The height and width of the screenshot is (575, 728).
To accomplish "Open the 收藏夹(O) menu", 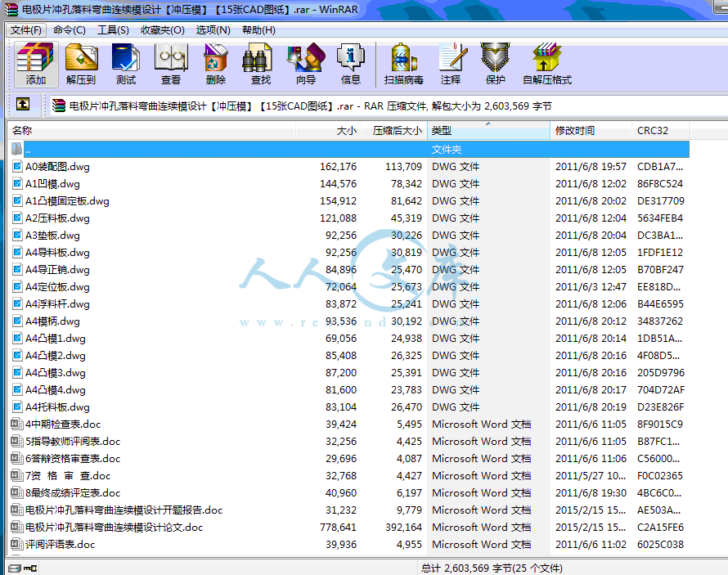I will (x=163, y=30).
